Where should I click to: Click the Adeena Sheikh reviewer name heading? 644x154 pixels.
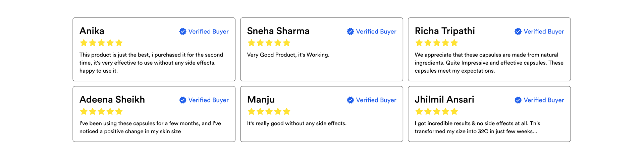112,100
